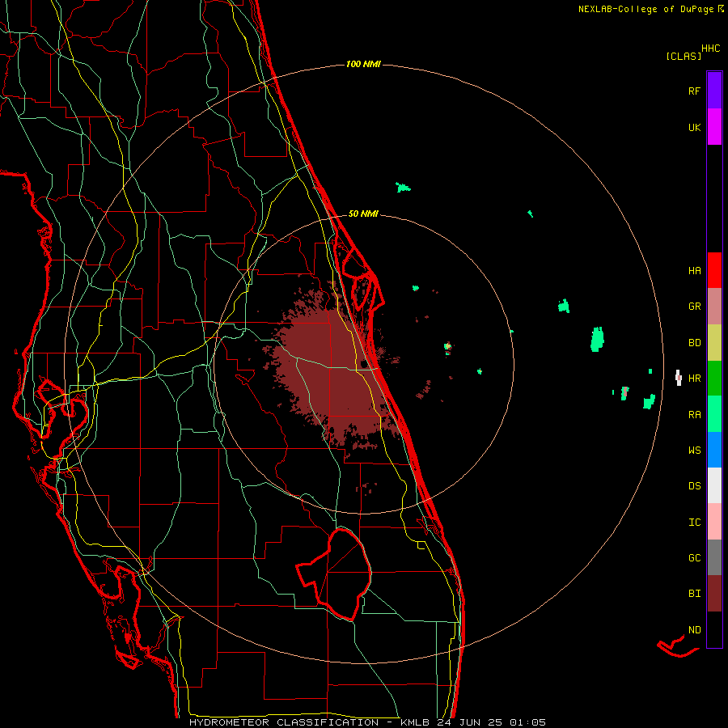Click the [CLAS] units label
This screenshot has width=728, height=728.
(684, 56)
